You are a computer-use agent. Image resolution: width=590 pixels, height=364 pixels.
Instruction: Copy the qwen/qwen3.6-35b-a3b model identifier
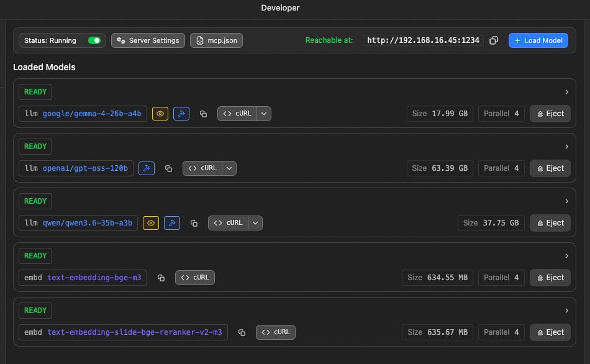[194, 223]
